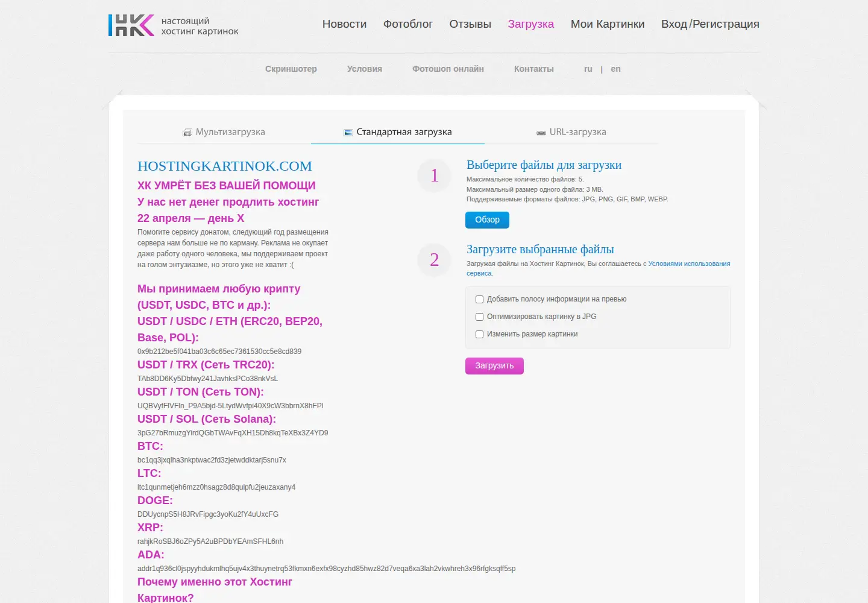Open Скриншотер link
This screenshot has width=868, height=603.
coord(291,69)
